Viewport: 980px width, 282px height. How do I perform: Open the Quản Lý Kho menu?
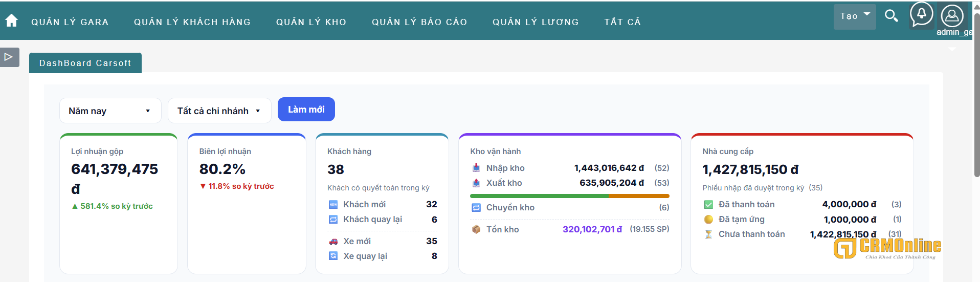311,22
